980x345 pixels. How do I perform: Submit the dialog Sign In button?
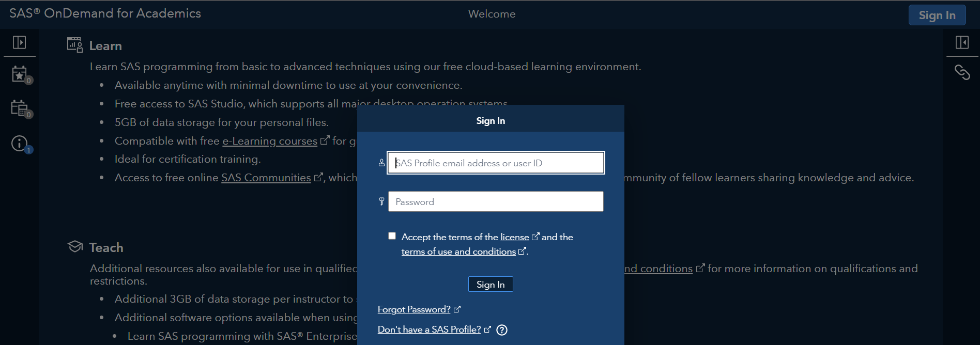491,284
